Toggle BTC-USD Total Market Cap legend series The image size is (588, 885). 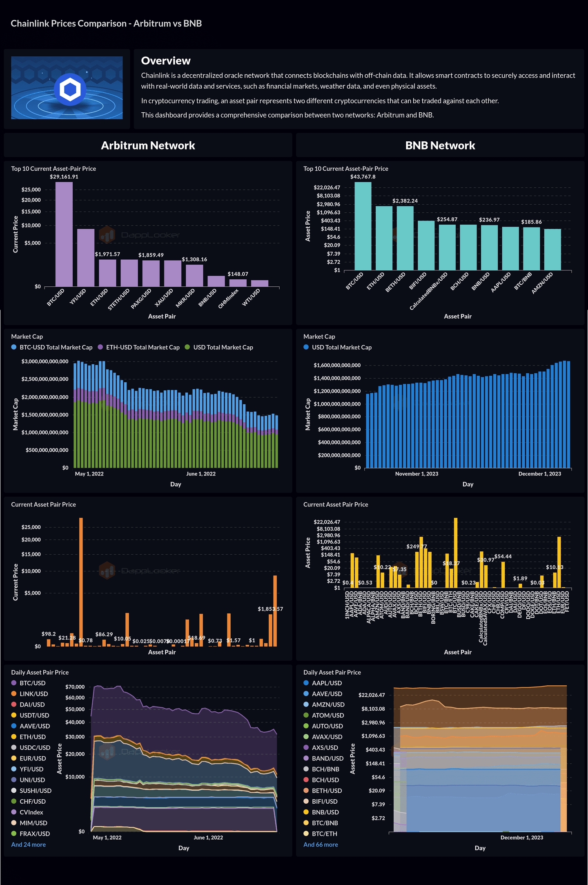tap(52, 347)
